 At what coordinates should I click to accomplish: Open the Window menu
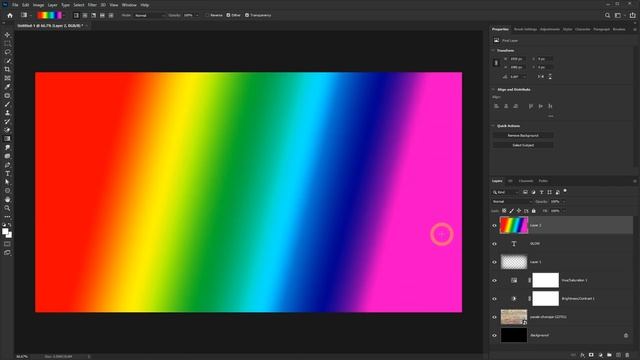[x=129, y=5]
